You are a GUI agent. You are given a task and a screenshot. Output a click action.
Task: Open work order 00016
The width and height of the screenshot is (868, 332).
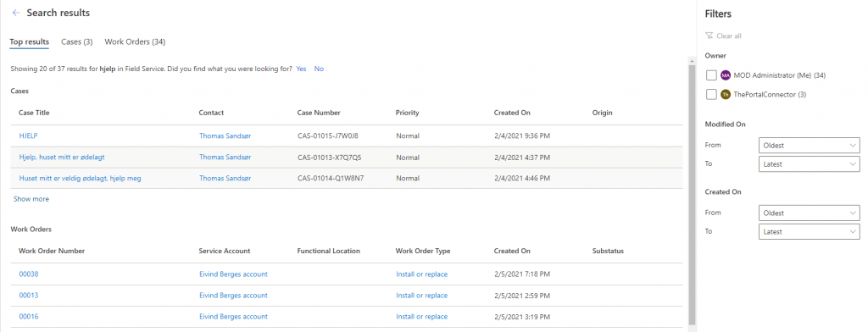point(29,317)
